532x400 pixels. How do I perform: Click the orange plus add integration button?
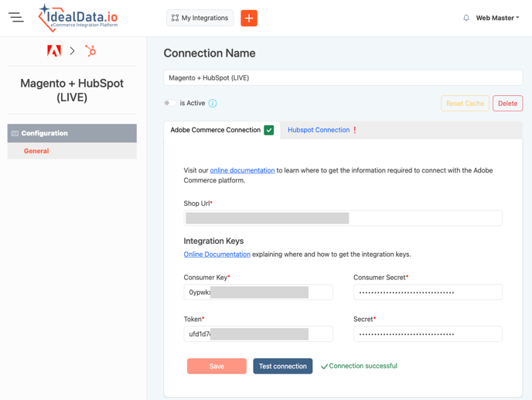tap(249, 18)
